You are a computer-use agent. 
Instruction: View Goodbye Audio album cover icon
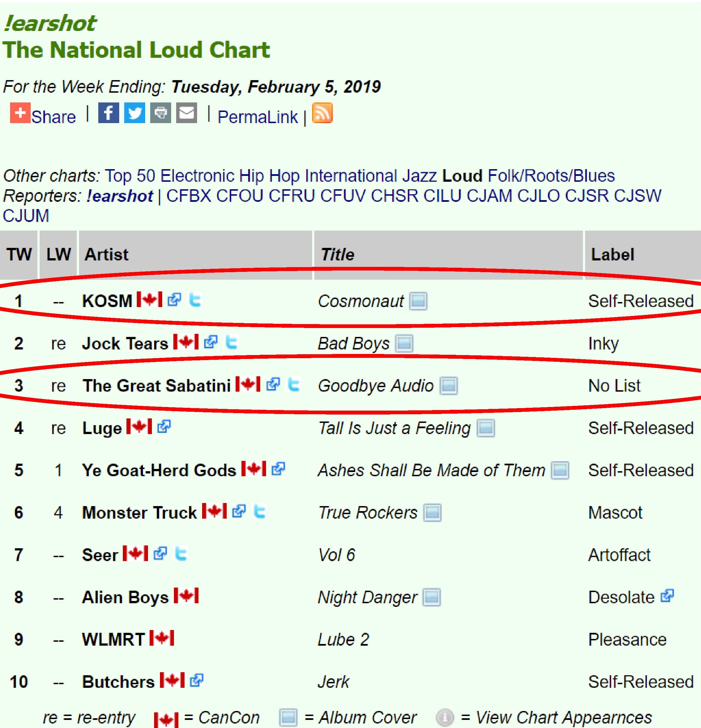pyautogui.click(x=448, y=385)
